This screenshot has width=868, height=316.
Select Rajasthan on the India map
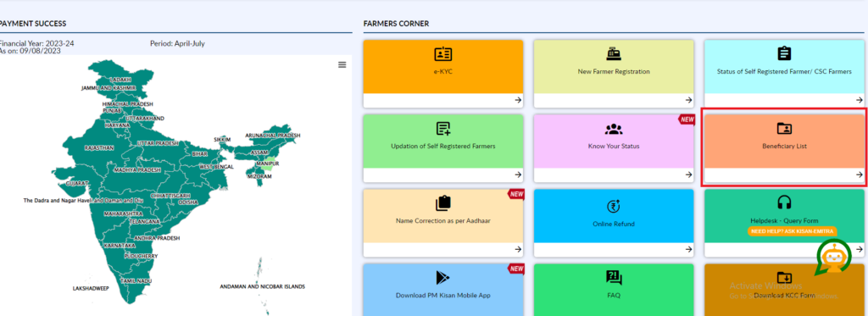click(99, 148)
